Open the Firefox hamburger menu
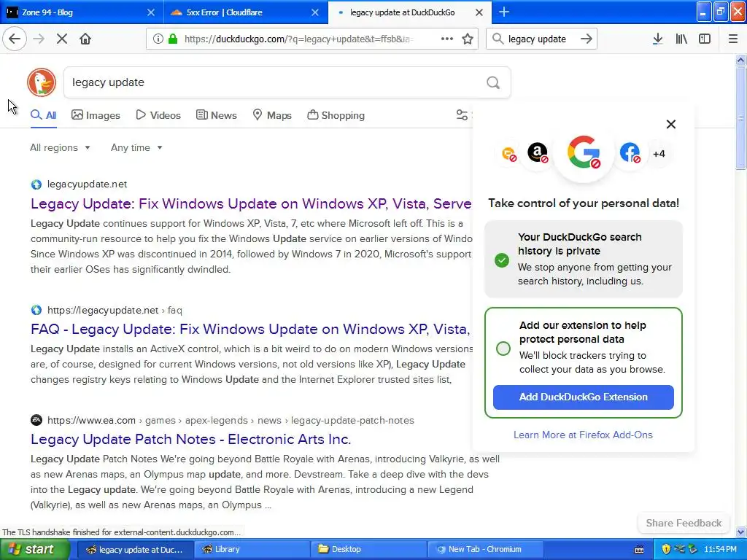The height and width of the screenshot is (560, 747). 733,39
